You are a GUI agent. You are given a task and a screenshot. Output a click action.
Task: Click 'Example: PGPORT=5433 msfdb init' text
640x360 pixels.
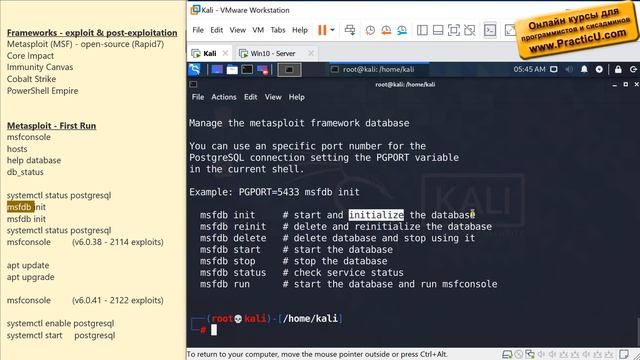(x=274, y=192)
